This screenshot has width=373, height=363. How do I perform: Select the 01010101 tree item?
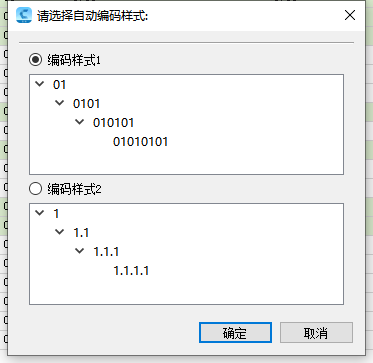click(x=140, y=142)
